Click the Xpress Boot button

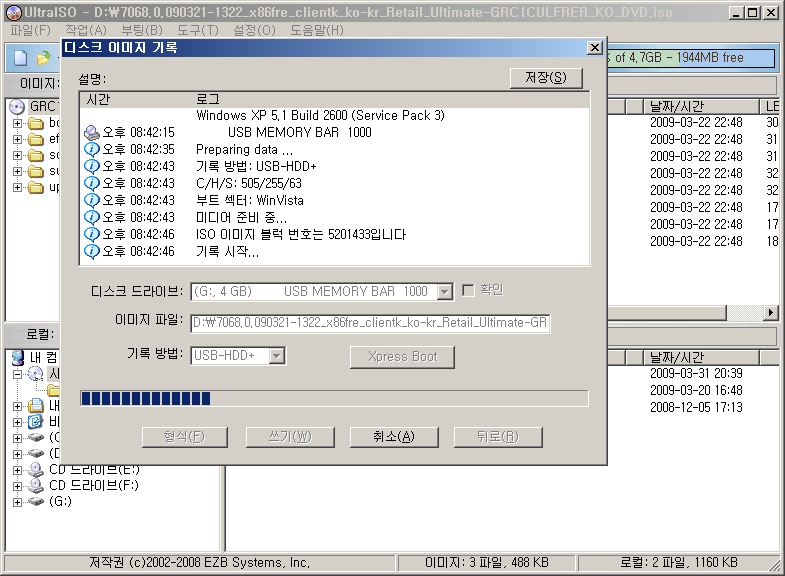click(403, 357)
